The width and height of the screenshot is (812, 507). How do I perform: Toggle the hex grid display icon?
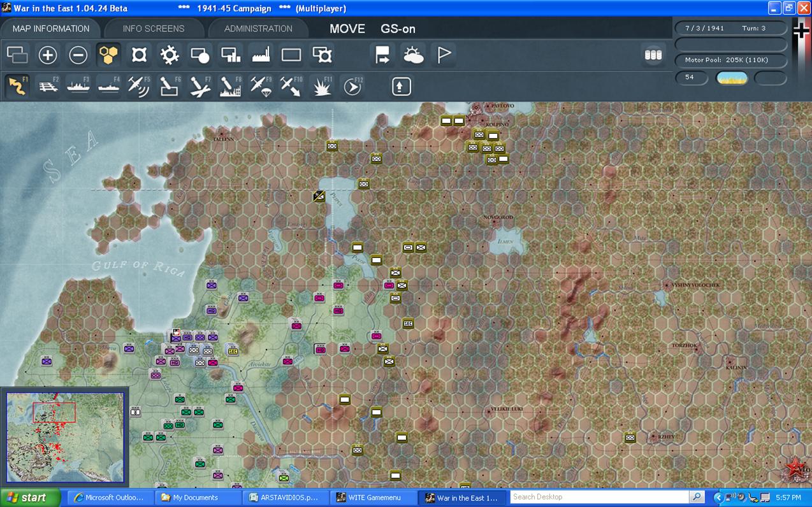(109, 55)
